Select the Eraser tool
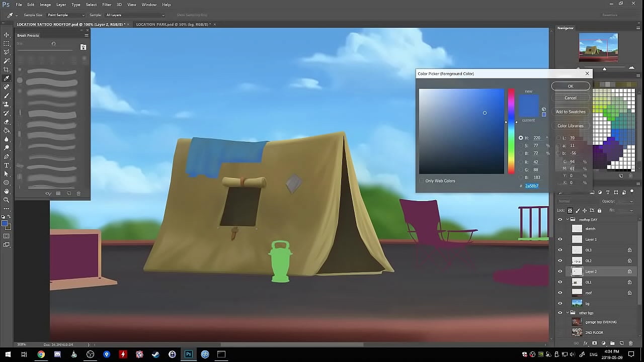Viewport: 644px width, 362px height. 7,122
